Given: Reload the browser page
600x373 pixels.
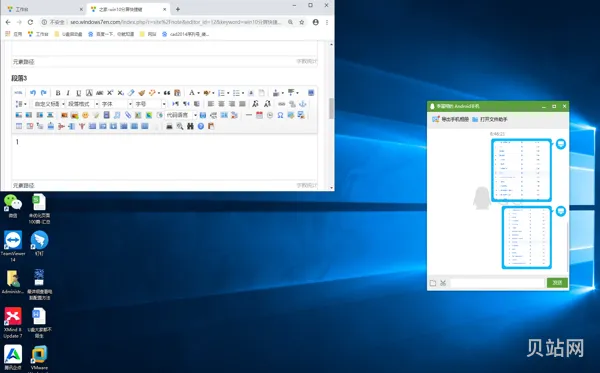Looking at the screenshot, I should (30, 22).
